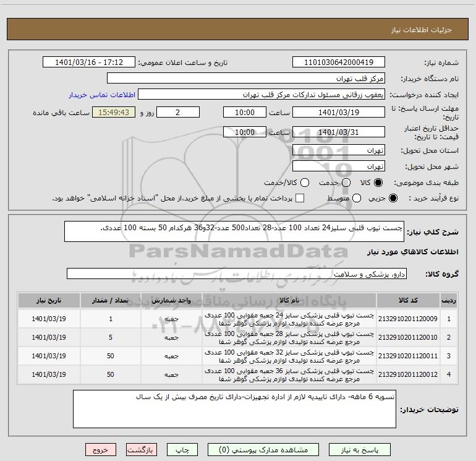Click the announcement date field 1401/03/16 - 17:12
This screenshot has height=461, width=476.
point(89,62)
